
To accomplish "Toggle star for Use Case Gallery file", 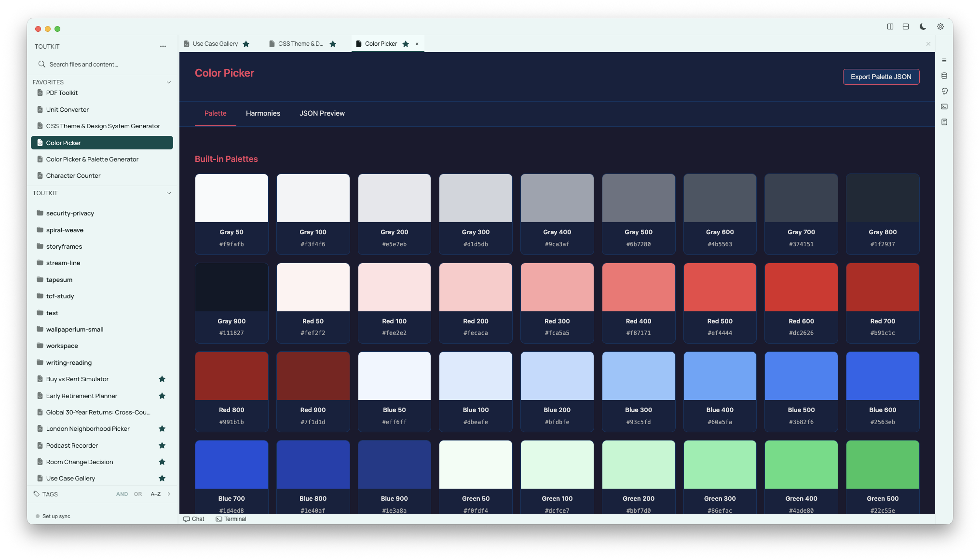I will [162, 478].
